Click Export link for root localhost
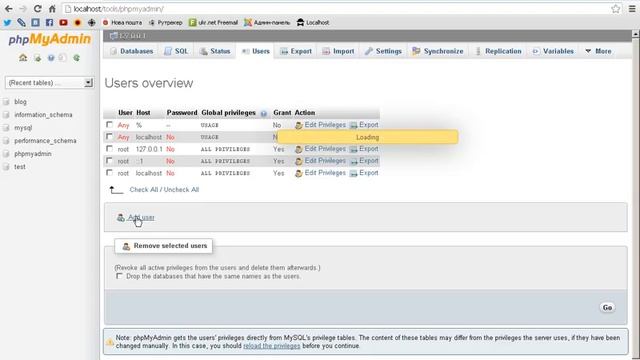This screenshot has height=360, width=640. point(369,173)
